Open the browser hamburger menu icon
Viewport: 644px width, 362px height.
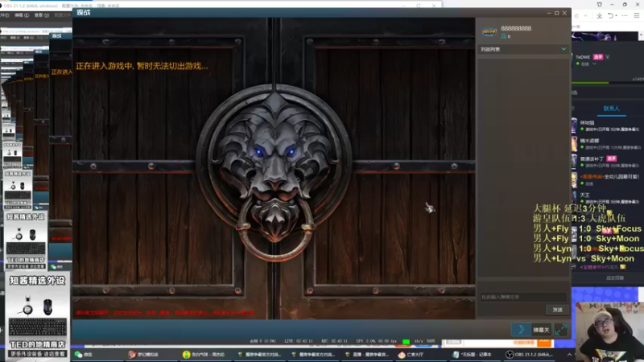coord(636,15)
